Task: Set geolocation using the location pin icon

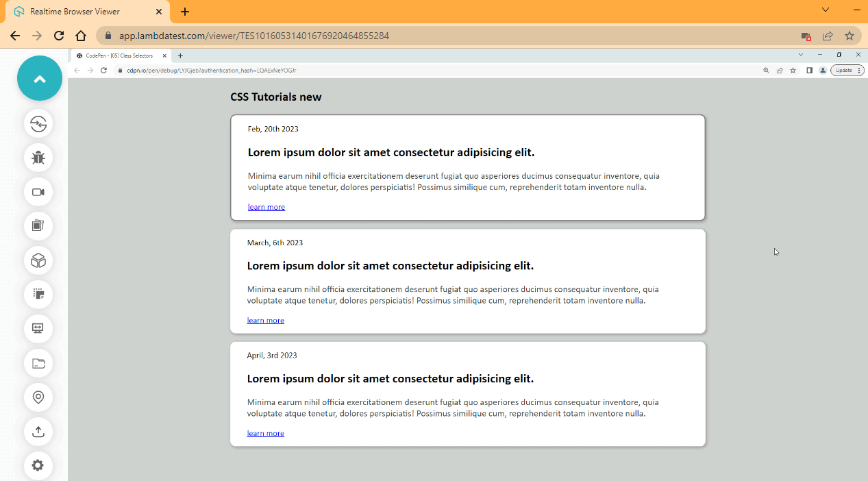Action: click(x=38, y=397)
